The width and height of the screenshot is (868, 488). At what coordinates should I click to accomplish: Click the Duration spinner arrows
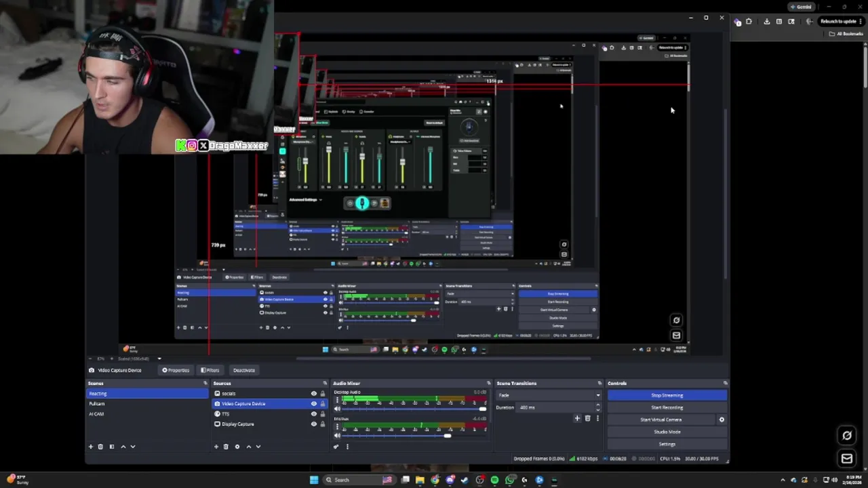point(597,407)
